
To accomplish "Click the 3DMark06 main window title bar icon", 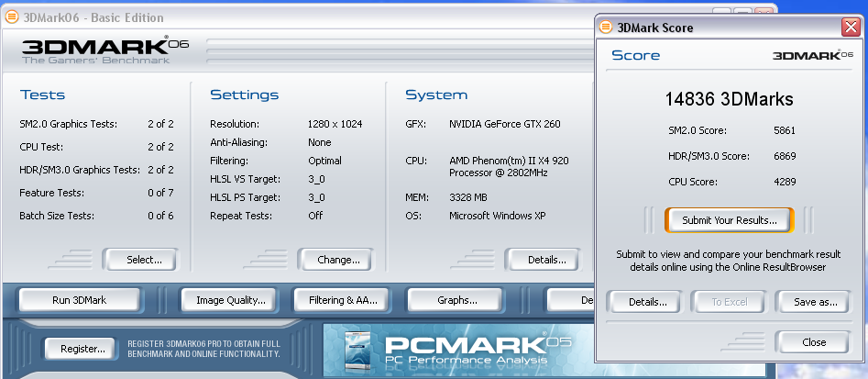I will pyautogui.click(x=11, y=17).
